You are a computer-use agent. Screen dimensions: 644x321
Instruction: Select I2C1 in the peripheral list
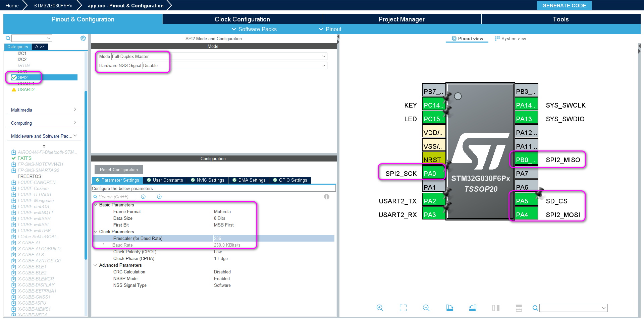22,53
